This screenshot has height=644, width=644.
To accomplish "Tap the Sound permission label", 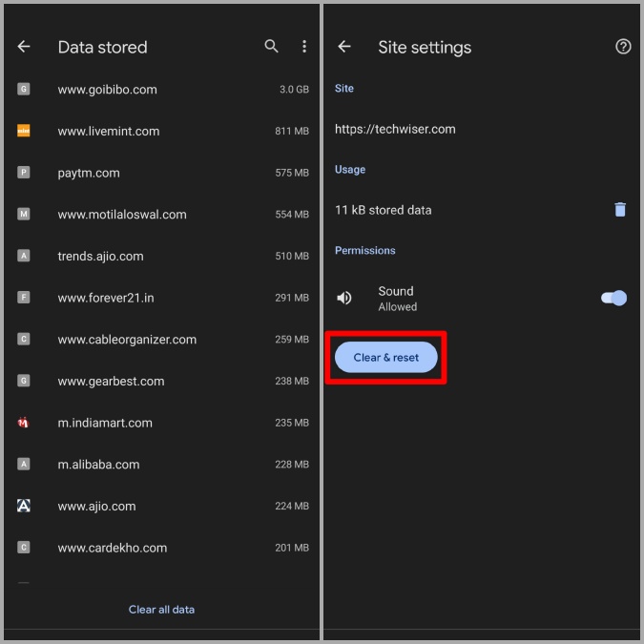I will click(x=396, y=291).
